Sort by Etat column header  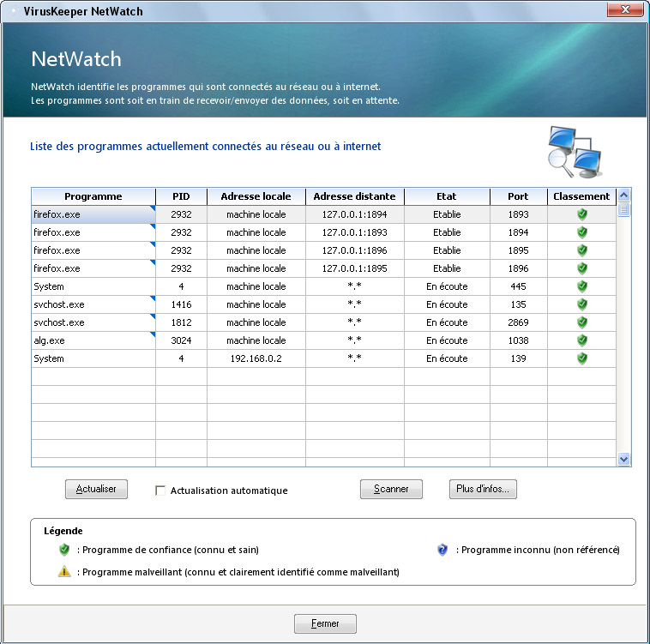click(x=447, y=196)
